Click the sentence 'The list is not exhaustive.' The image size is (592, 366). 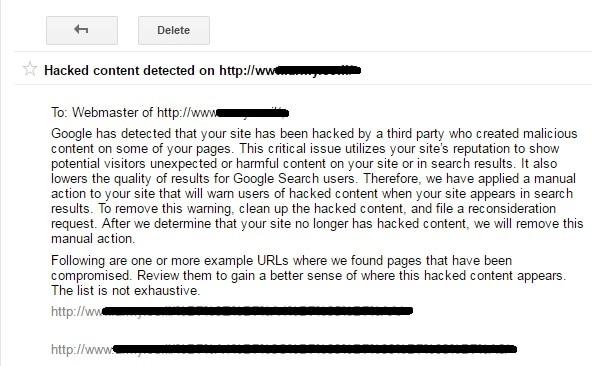click(x=126, y=290)
